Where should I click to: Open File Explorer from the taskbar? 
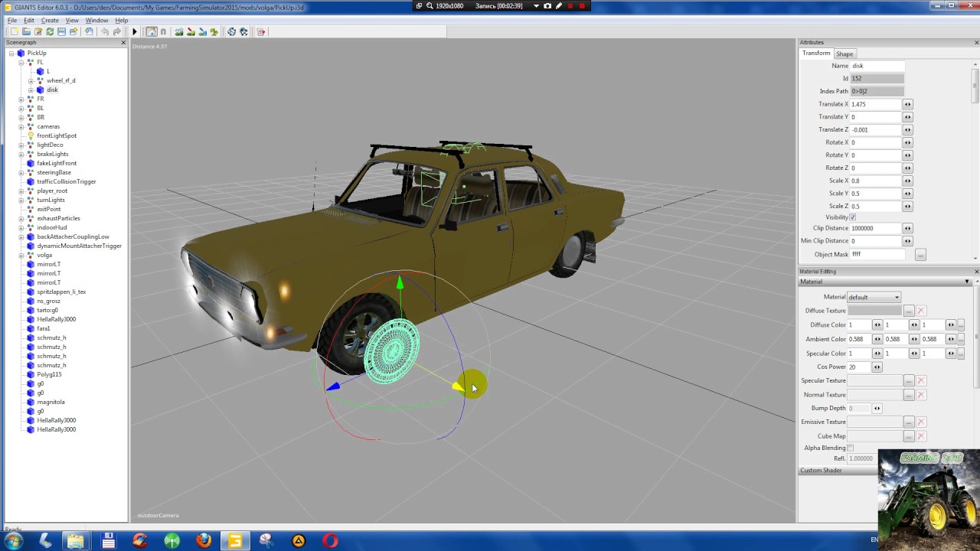tap(76, 541)
